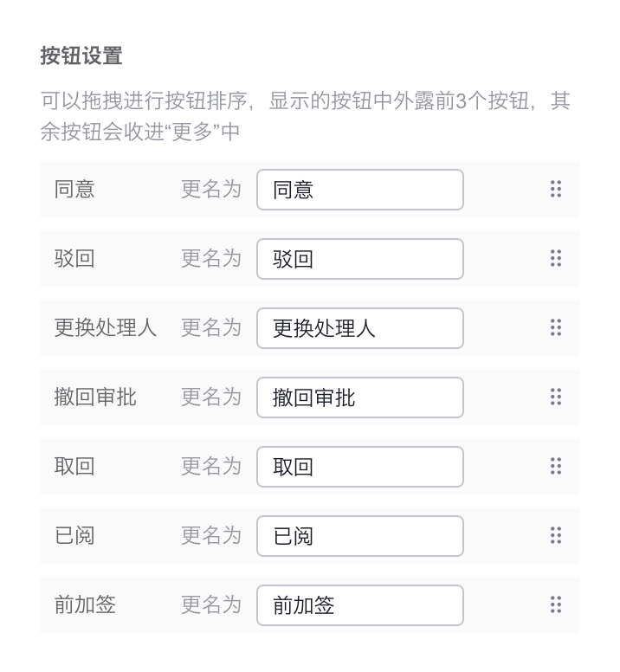Focus the rename field containing 同意
Image resolution: width=620 pixels, height=672 pixels.
[360, 190]
